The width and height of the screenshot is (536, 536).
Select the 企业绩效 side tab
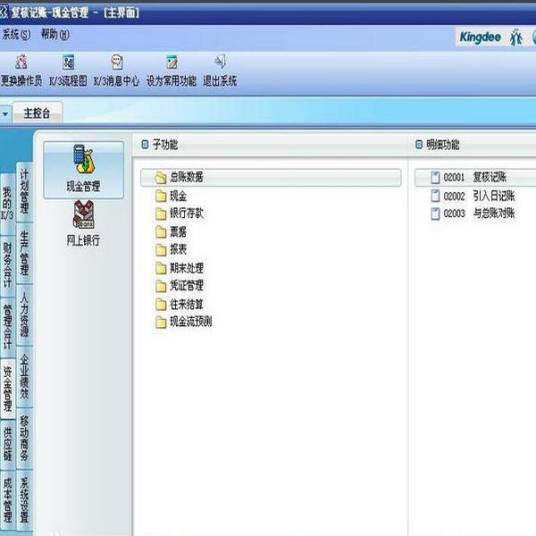point(24,376)
